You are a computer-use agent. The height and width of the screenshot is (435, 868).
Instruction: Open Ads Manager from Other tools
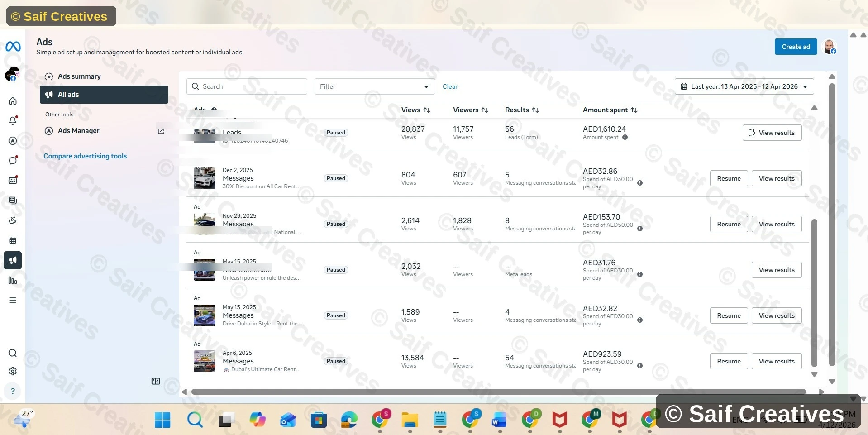(x=79, y=131)
